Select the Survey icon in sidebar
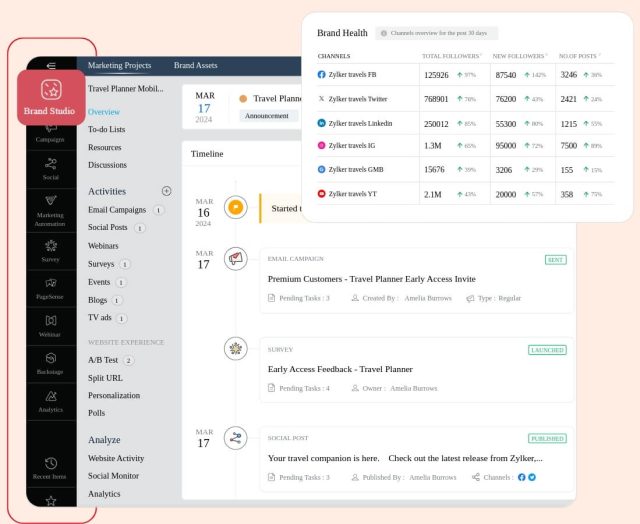This screenshot has width=640, height=524. 51,250
